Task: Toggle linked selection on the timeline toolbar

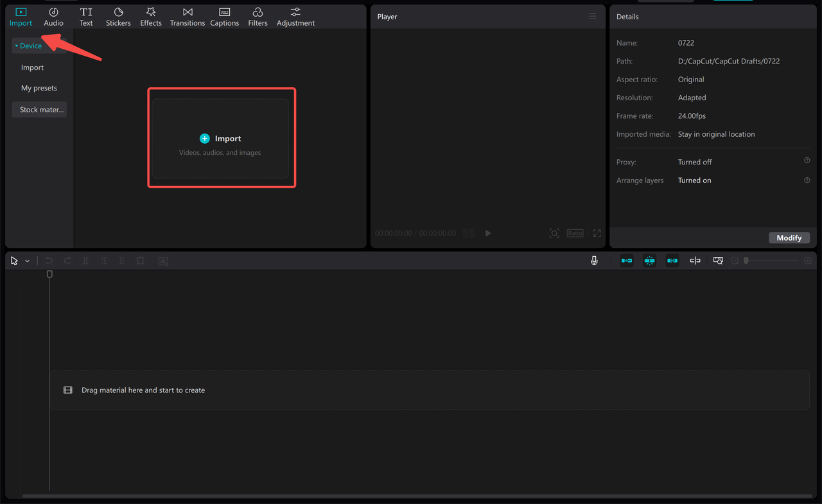Action: [x=672, y=261]
